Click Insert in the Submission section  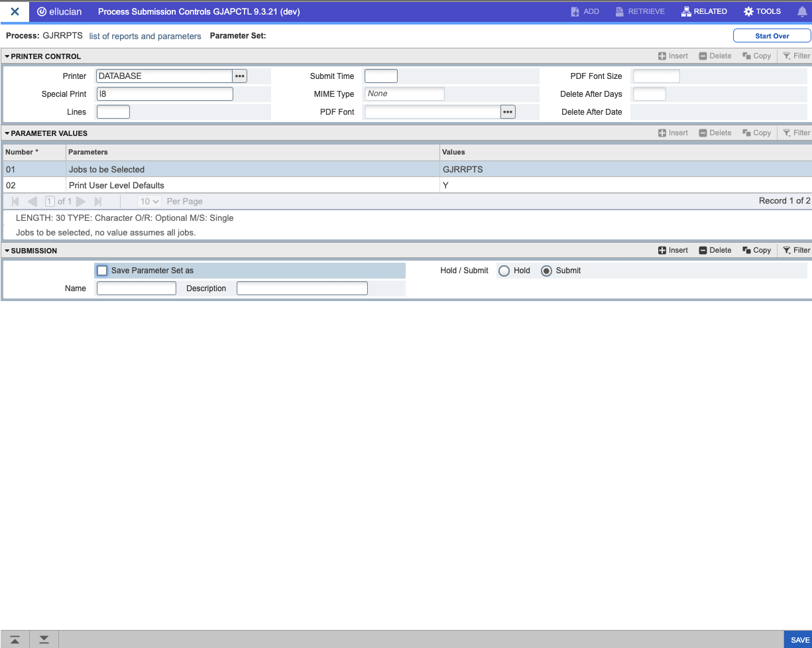point(673,251)
